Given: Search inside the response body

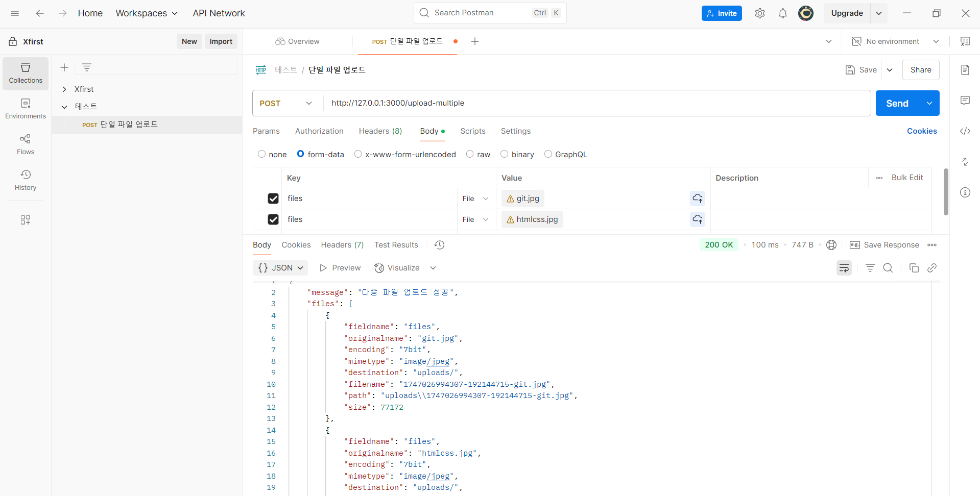Looking at the screenshot, I should 888,268.
